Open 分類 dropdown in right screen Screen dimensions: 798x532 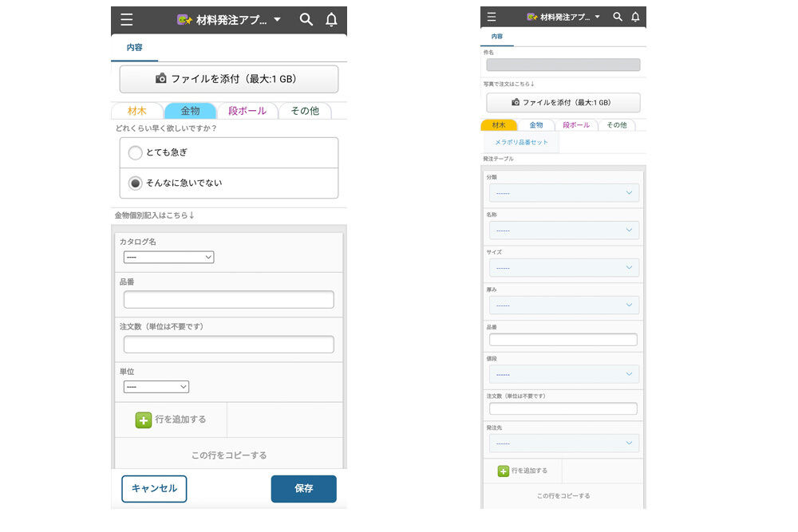click(x=564, y=193)
